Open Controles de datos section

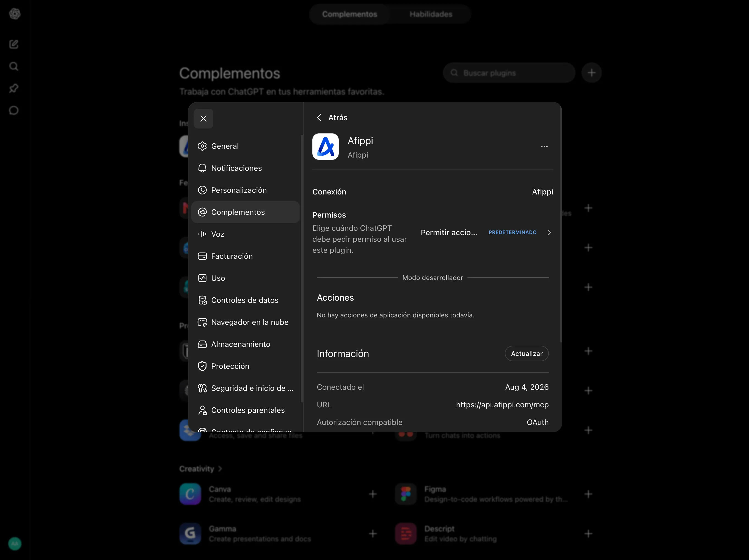click(x=245, y=300)
